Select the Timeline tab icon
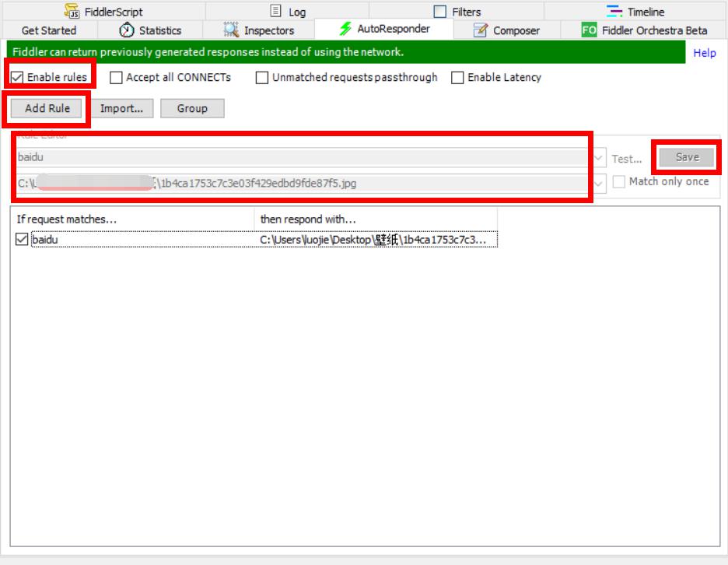 [614, 12]
